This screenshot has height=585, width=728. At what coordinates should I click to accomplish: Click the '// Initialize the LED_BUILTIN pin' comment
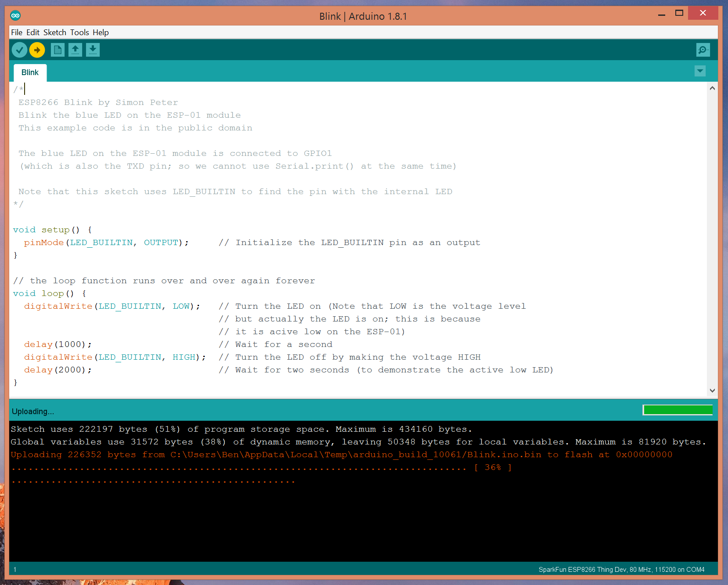point(350,242)
